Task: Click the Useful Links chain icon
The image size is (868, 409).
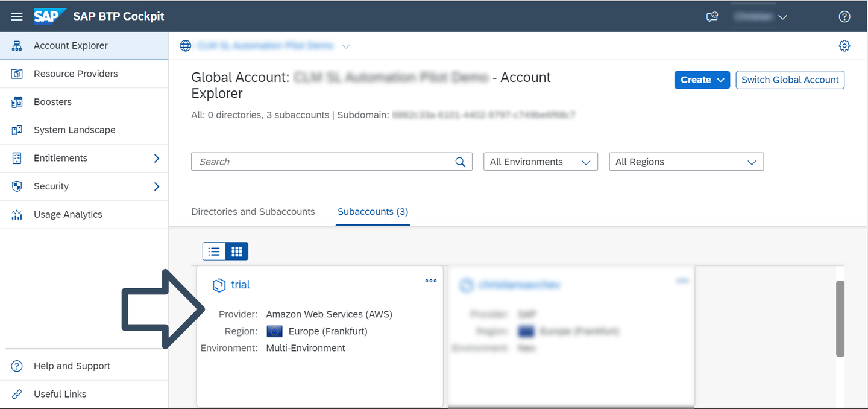Action: [x=17, y=394]
